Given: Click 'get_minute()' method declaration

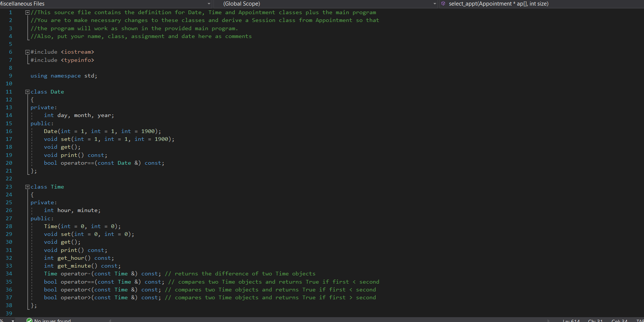Looking at the screenshot, I should point(78,266).
